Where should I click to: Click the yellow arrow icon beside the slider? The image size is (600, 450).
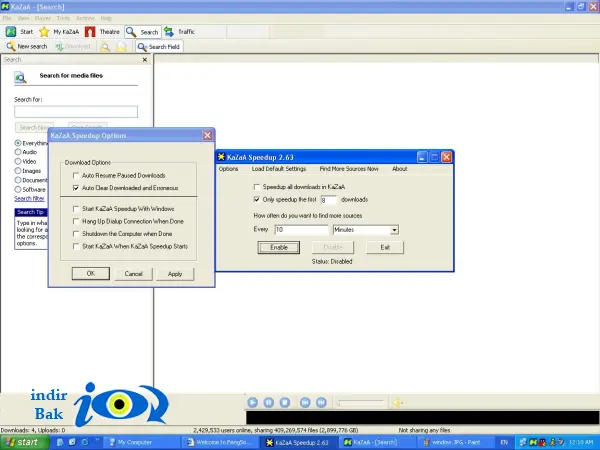coord(398,403)
